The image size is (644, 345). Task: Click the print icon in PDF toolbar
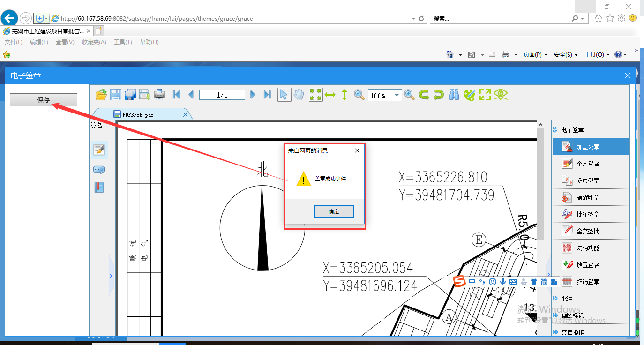coord(159,95)
